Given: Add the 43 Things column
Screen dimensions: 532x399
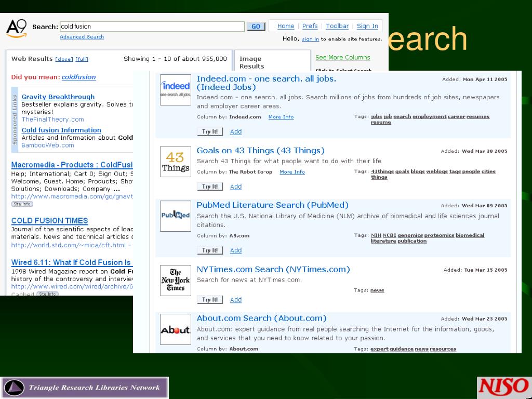Looking at the screenshot, I should pos(236,187).
